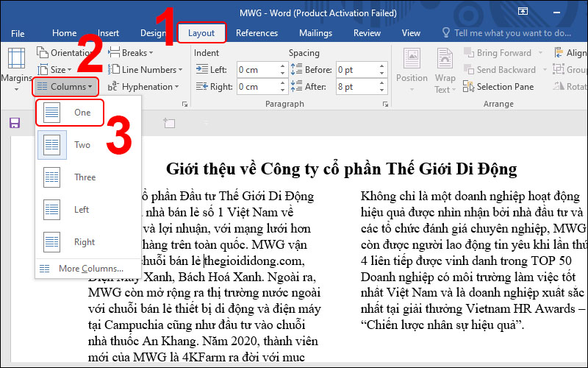Click the word thegioididong.com in the text
588x368 pixels.
(254, 261)
